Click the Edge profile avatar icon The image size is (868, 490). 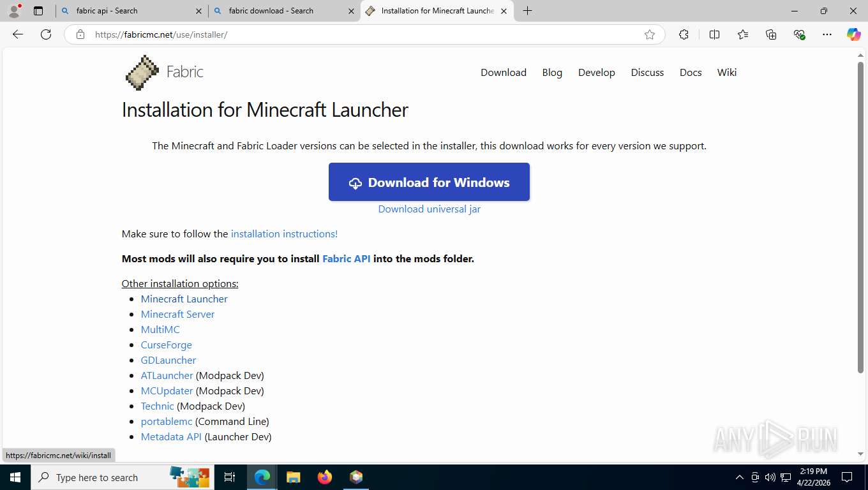point(15,11)
